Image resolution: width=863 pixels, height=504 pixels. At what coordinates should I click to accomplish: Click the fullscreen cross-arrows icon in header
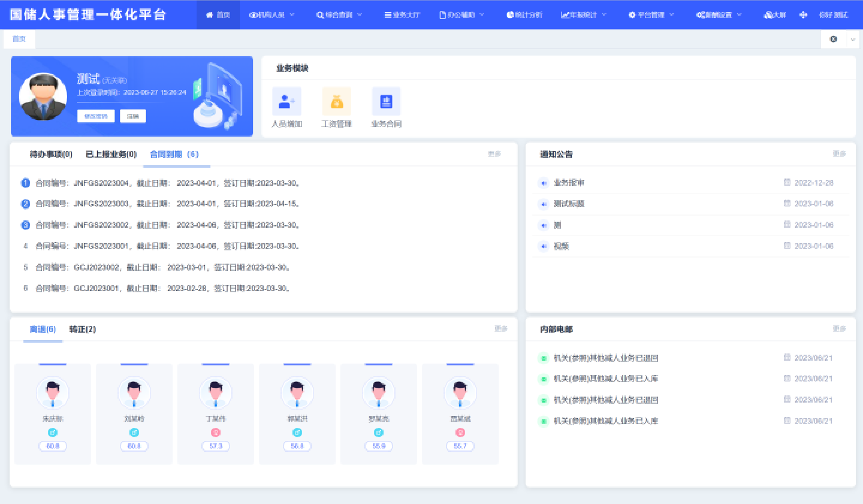[803, 15]
